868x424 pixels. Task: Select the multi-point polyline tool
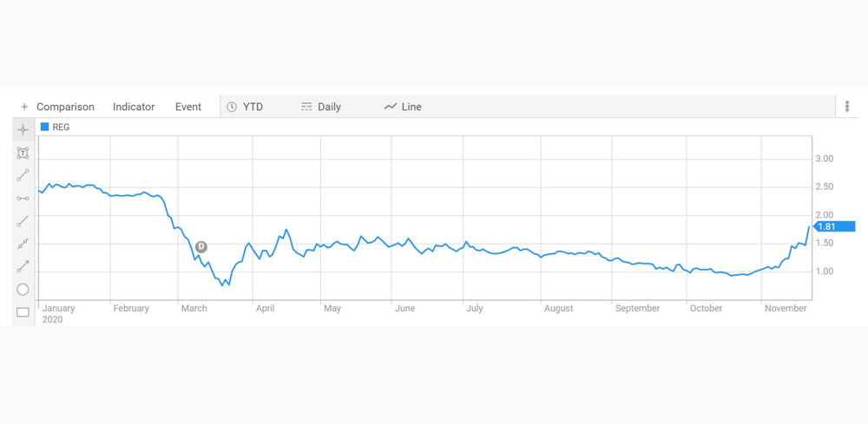(23, 244)
